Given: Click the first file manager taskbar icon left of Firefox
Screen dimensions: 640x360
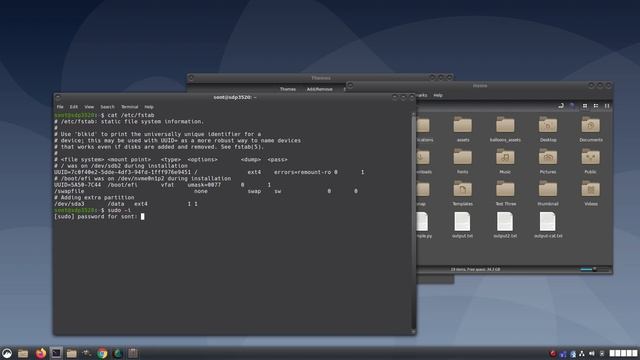Looking at the screenshot, I should point(23,353).
